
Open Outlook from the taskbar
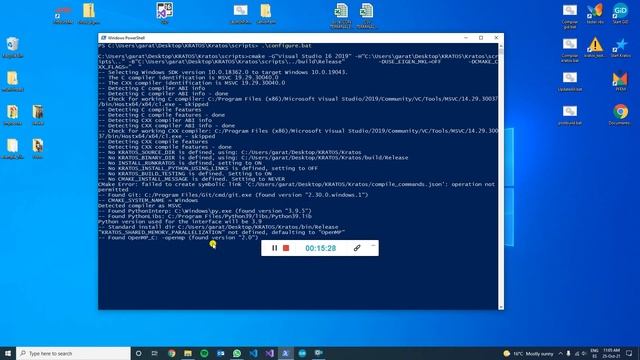click(220, 353)
